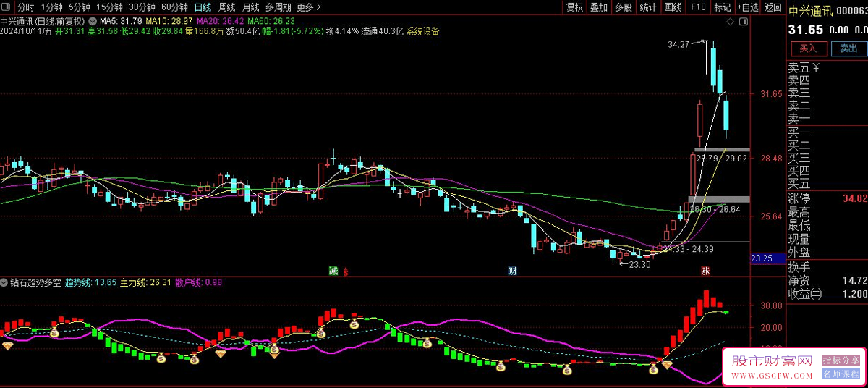Click the 返回 back button
Image resolution: width=868 pixels, height=388 pixels.
[773, 7]
